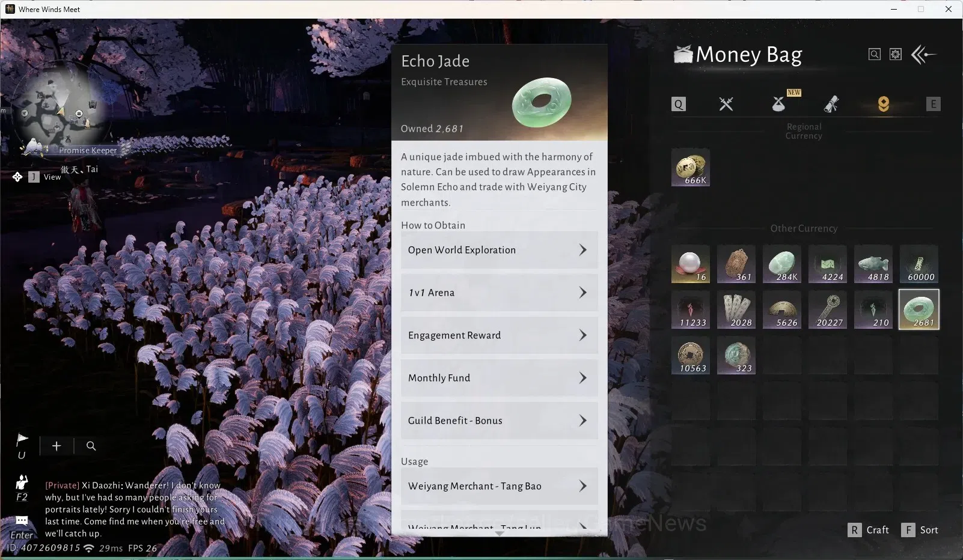Screen dimensions: 963x560
Task: Select the bronze token showing 361
Action: coord(736,264)
